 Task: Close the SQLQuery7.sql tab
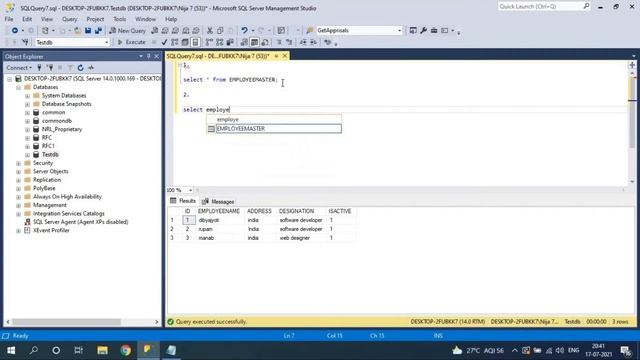[285, 56]
